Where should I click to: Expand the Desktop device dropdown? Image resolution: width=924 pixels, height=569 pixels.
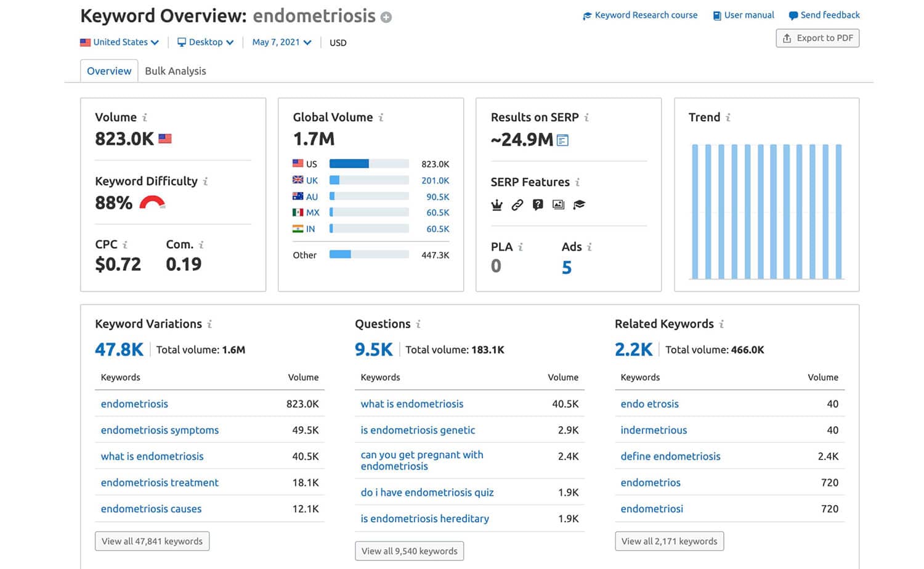tap(206, 42)
